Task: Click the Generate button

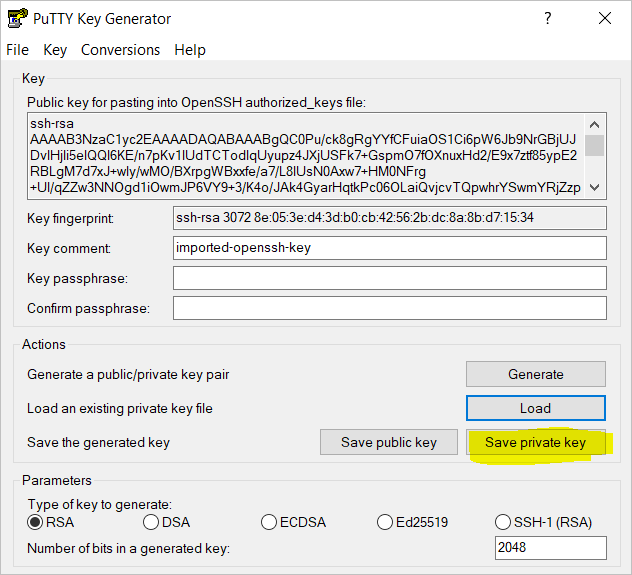Action: click(x=536, y=374)
